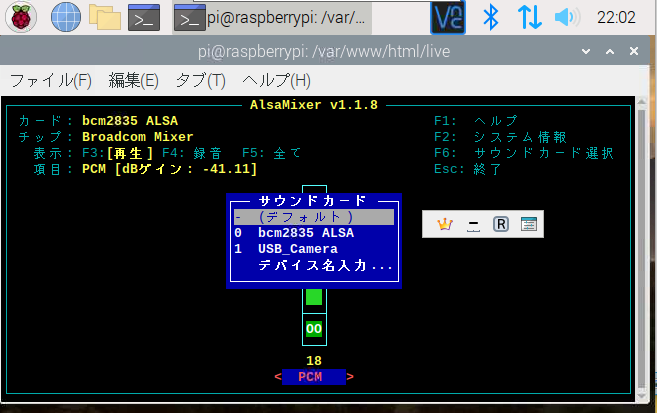Viewport: 657px width, 413px height.
Task: Select sound card 1 USB_Camera
Action: point(314,249)
